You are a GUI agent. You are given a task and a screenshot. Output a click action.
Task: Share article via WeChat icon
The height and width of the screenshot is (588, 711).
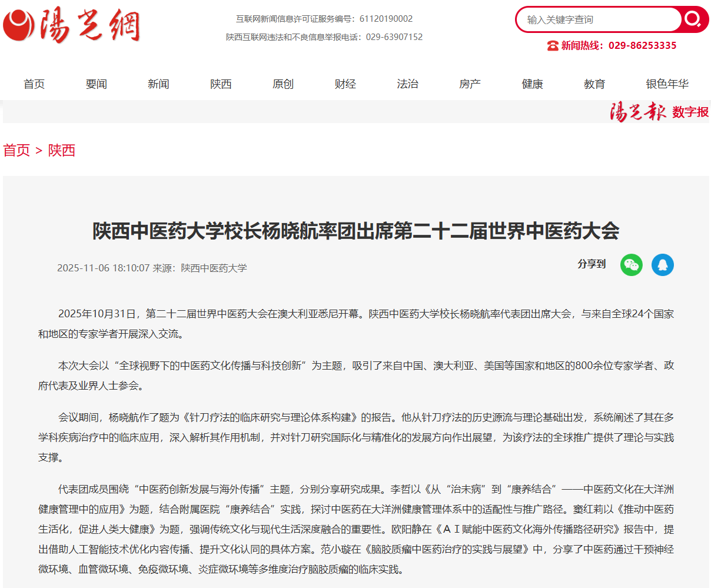click(631, 265)
